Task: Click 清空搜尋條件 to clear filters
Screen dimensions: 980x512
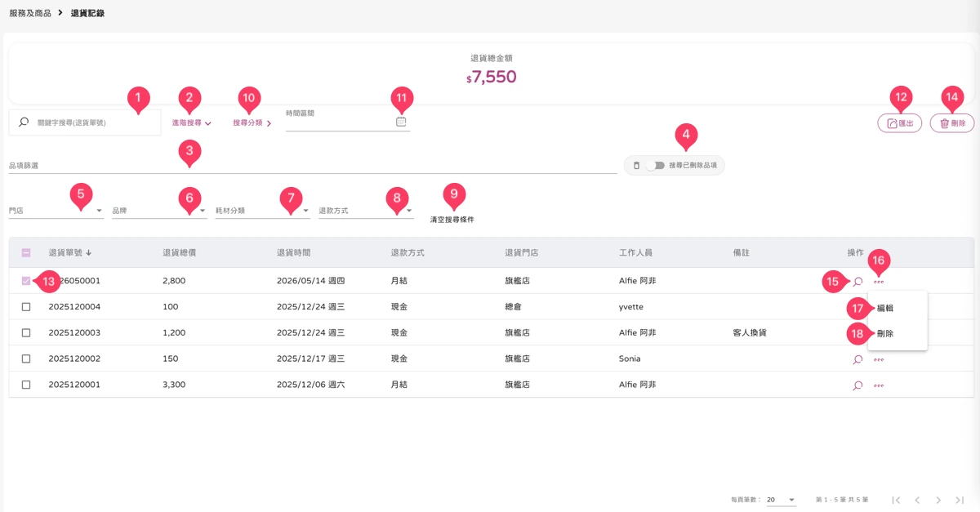Action: point(452,220)
